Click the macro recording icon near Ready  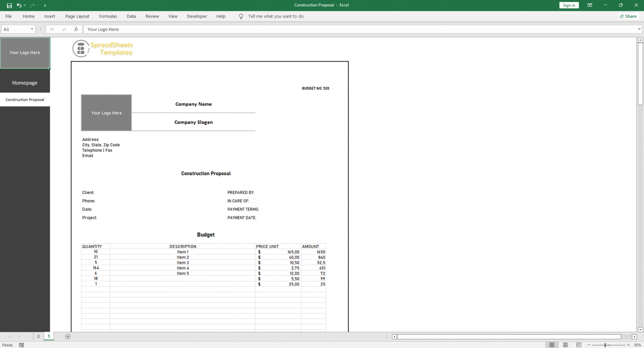coord(21,345)
